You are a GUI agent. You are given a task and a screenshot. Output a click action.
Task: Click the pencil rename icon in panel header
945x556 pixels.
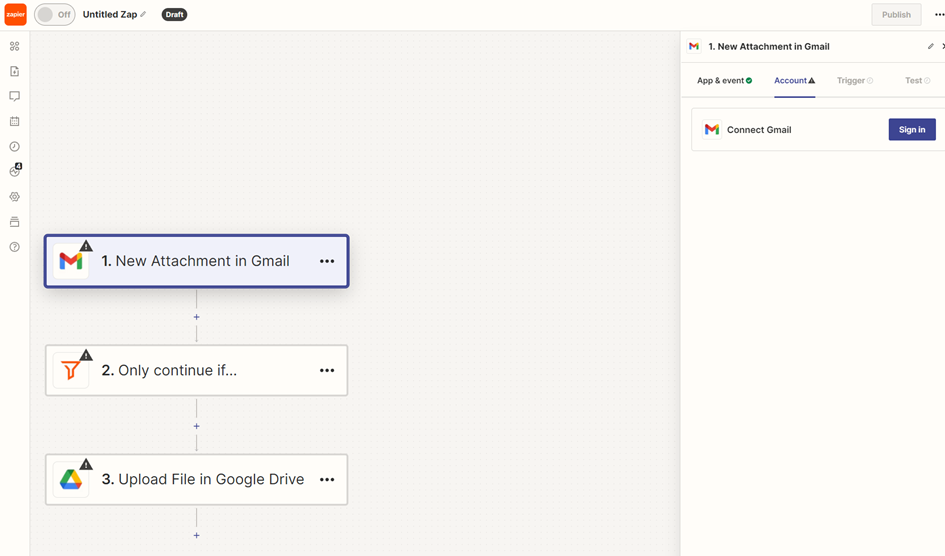click(931, 46)
